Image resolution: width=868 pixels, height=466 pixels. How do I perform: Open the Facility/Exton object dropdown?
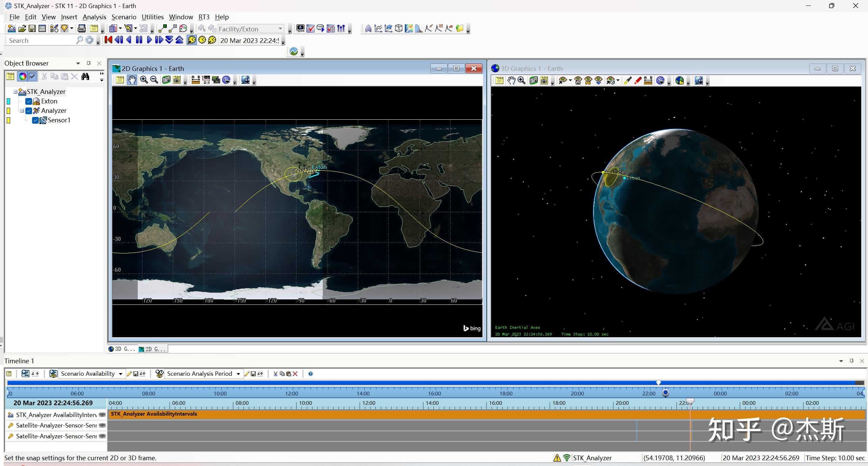(x=280, y=29)
